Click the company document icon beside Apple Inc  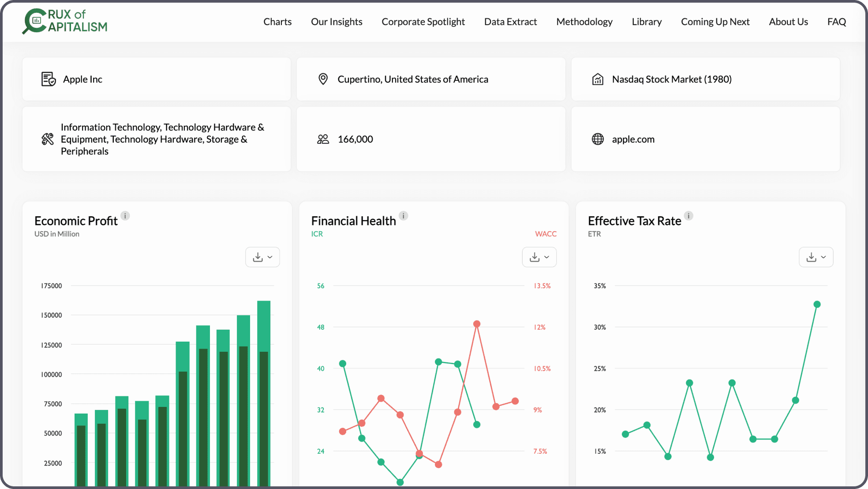[x=49, y=79]
